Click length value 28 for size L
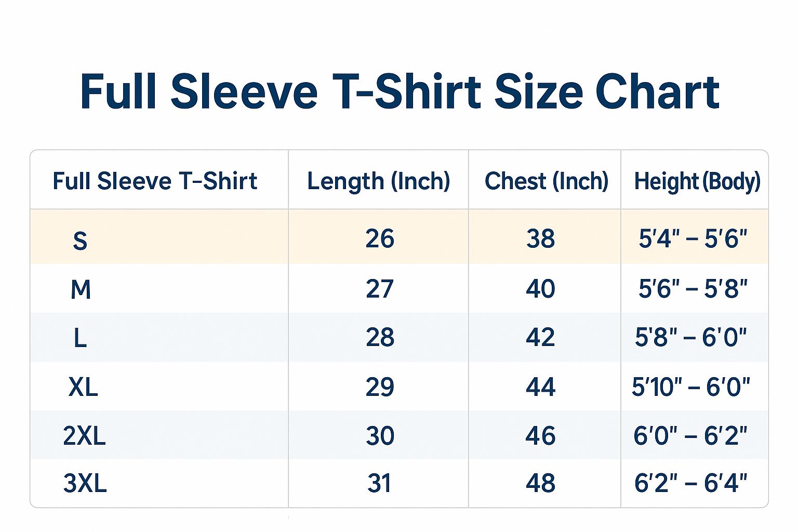Viewport: 798px width, 532px height. click(x=380, y=338)
